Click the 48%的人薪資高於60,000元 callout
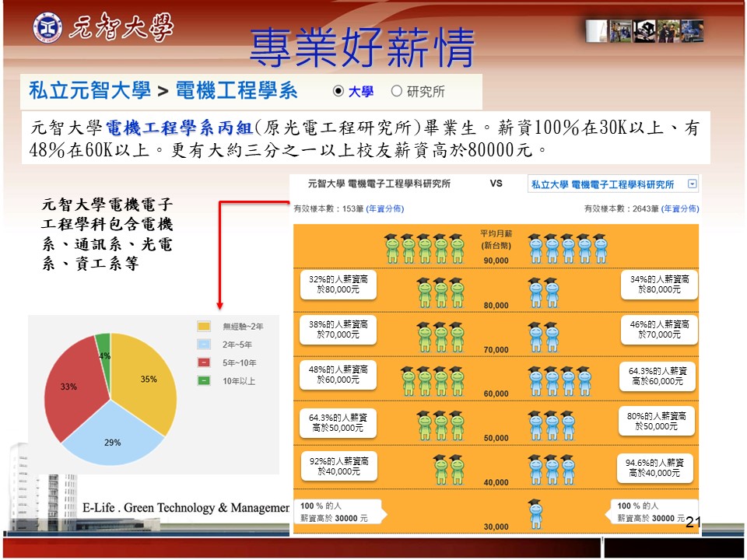 click(x=338, y=374)
